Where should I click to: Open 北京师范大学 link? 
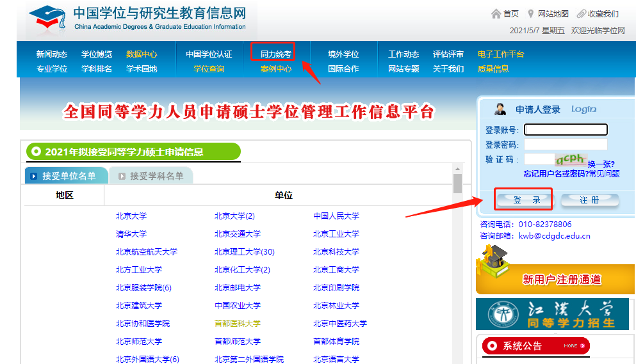tap(139, 341)
